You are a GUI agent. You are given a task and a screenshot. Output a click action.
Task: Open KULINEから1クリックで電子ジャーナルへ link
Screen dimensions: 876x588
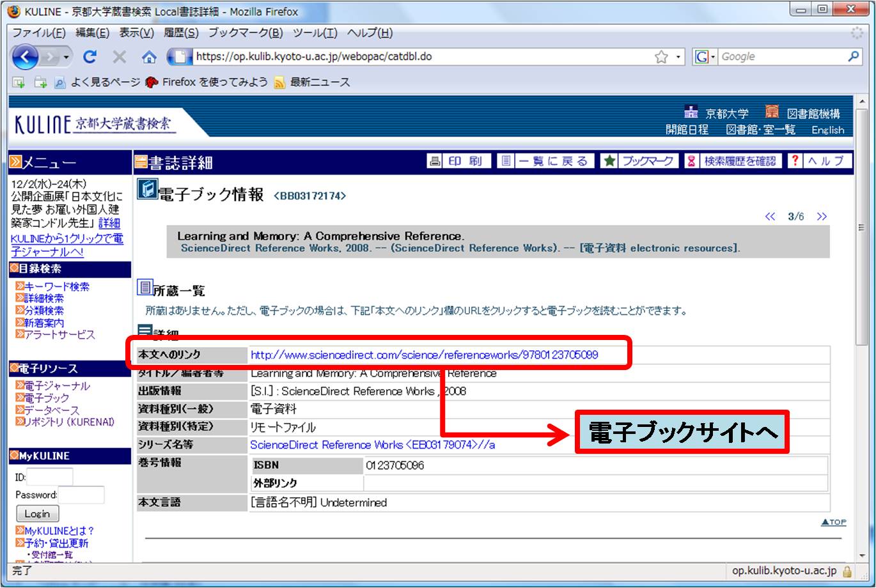tap(67, 245)
